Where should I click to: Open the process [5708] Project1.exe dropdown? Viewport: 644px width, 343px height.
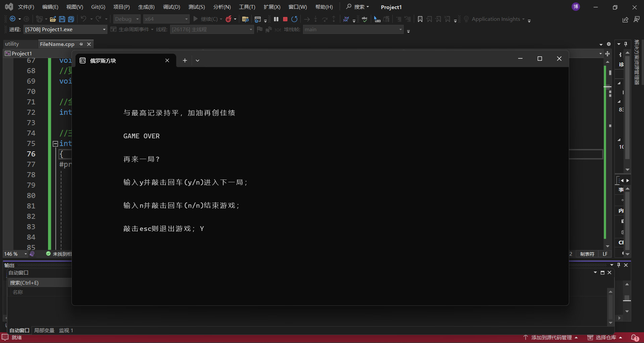pos(65,30)
